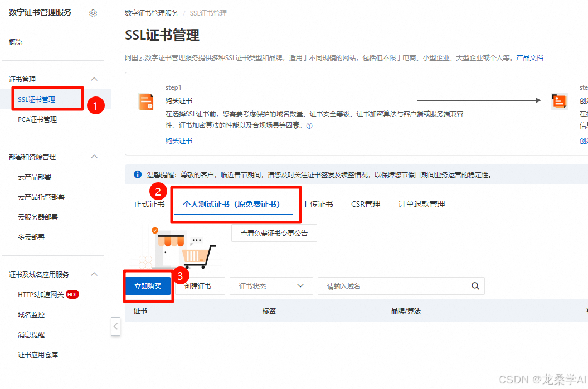Image resolution: width=588 pixels, height=389 pixels.
Task: Open 云服务器部署 in the sidebar
Action: point(38,217)
